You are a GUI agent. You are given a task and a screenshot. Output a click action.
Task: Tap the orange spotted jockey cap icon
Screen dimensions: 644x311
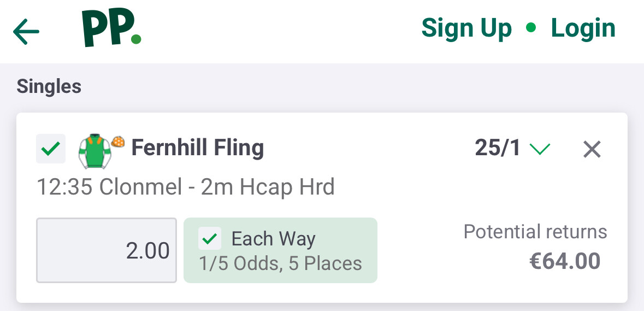coord(118,142)
